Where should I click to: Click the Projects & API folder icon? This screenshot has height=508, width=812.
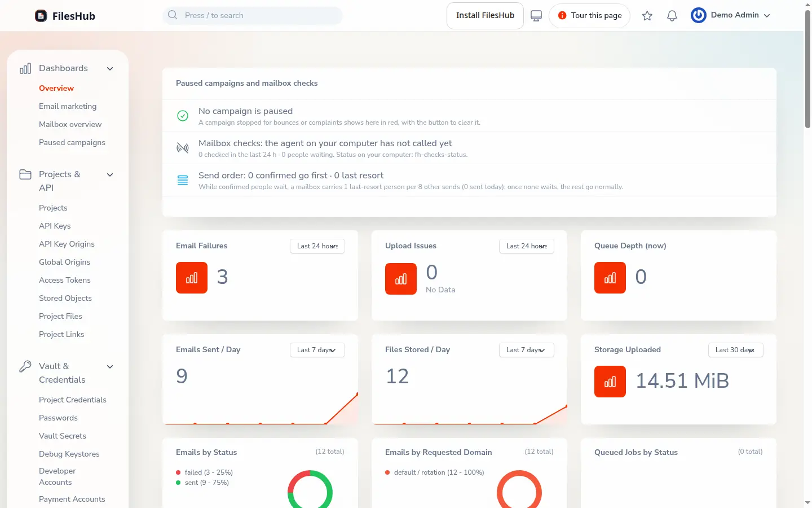25,174
